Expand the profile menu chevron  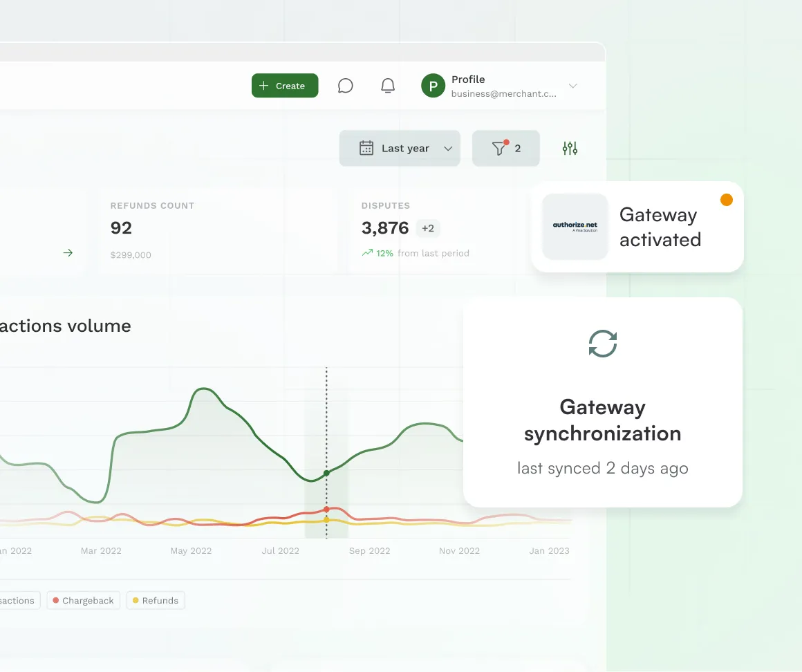tap(572, 86)
